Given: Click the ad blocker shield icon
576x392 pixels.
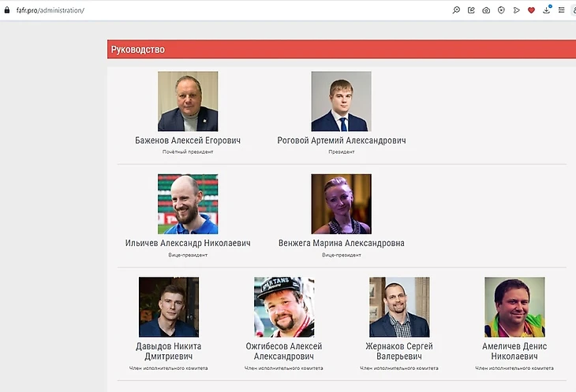Looking at the screenshot, I should click(x=501, y=10).
